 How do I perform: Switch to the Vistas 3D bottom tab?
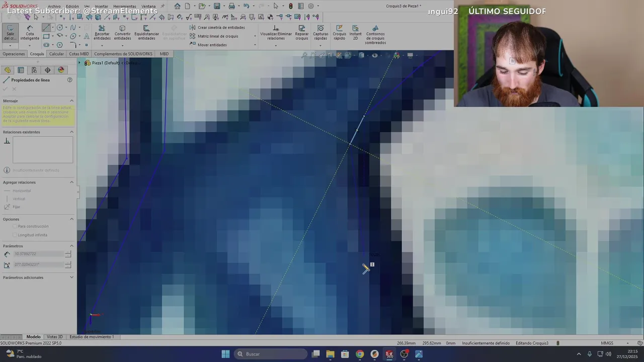[54, 337]
